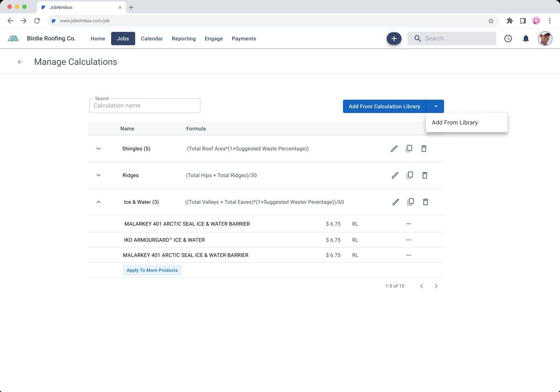Click the browser forward arrow
This screenshot has height=392, width=560.
pos(24,21)
